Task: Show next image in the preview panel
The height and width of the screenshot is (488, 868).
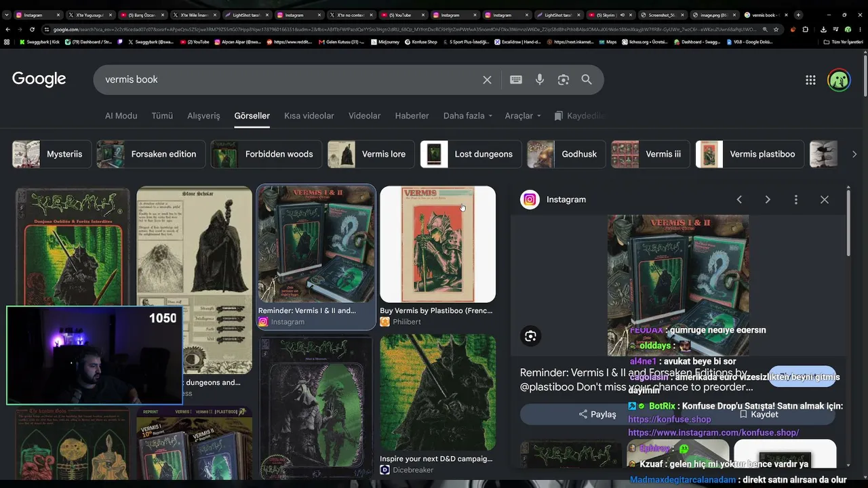Action: coord(768,199)
